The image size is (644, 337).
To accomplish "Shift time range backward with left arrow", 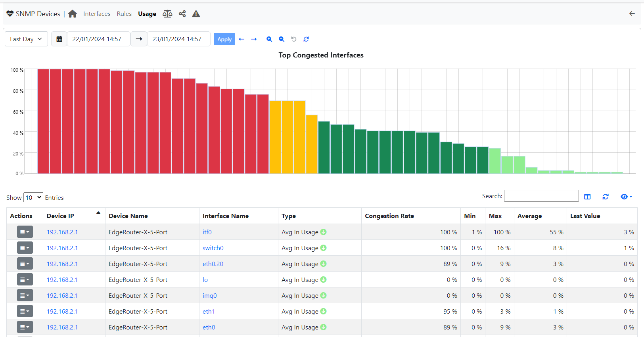I will coord(241,39).
